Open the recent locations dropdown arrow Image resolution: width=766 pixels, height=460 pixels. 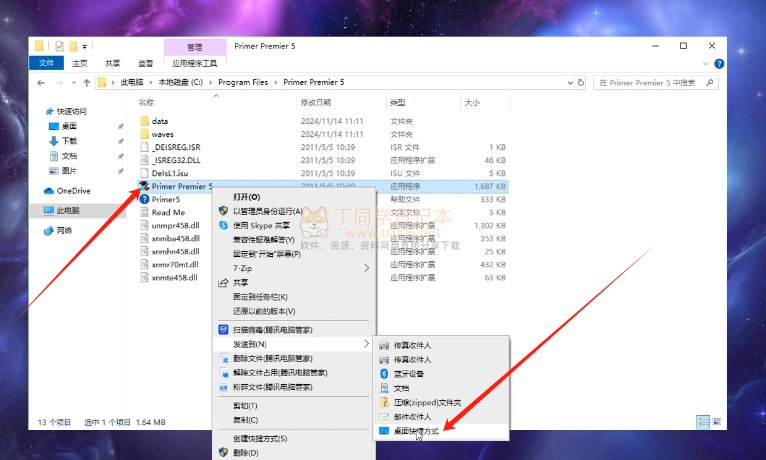(x=74, y=83)
